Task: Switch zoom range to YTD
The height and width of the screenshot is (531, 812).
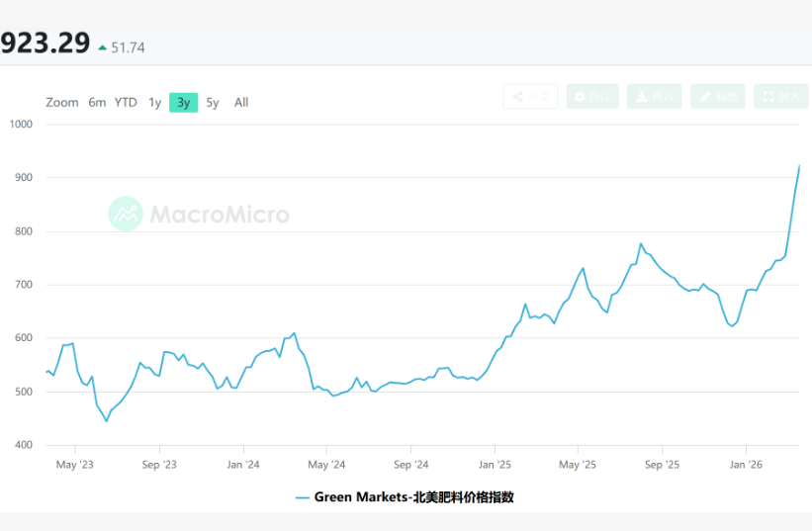Action: (126, 103)
